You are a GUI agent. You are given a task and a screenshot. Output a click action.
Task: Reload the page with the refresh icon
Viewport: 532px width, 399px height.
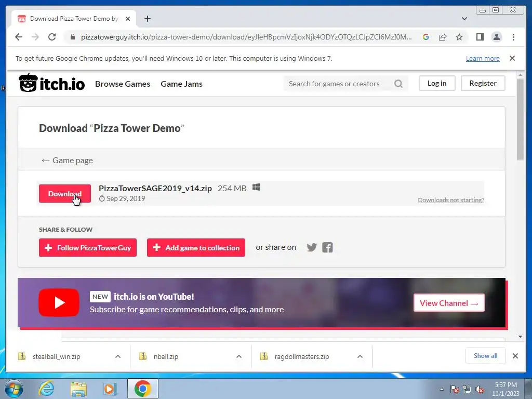click(x=52, y=37)
